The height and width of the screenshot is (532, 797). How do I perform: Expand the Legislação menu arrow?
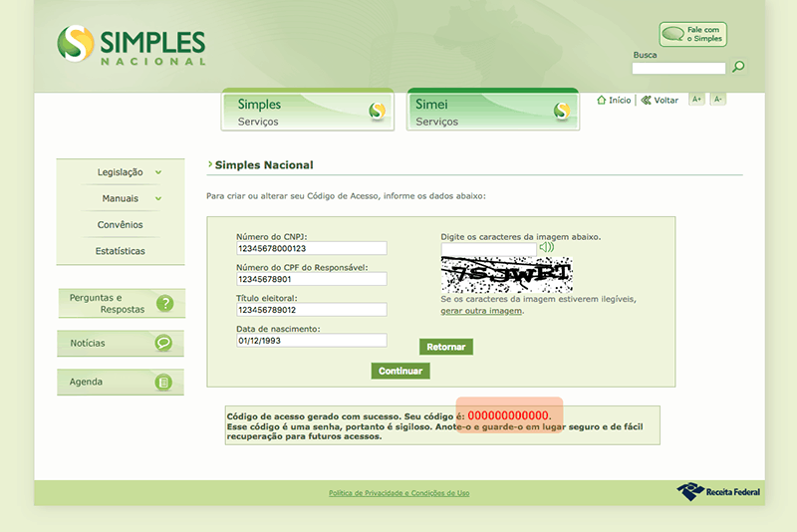(158, 172)
